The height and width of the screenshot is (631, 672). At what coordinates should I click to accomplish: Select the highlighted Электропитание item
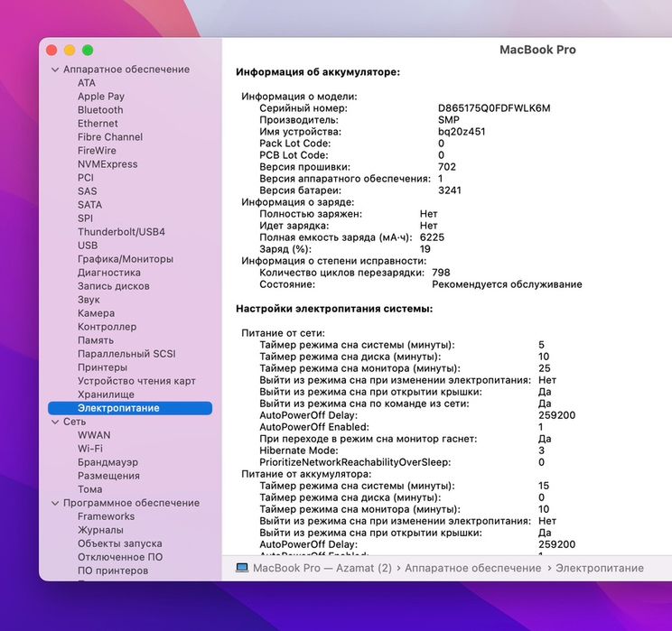click(x=130, y=408)
